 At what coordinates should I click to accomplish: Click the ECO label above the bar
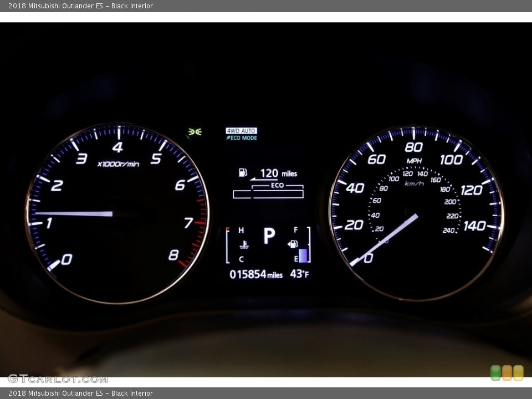277,185
